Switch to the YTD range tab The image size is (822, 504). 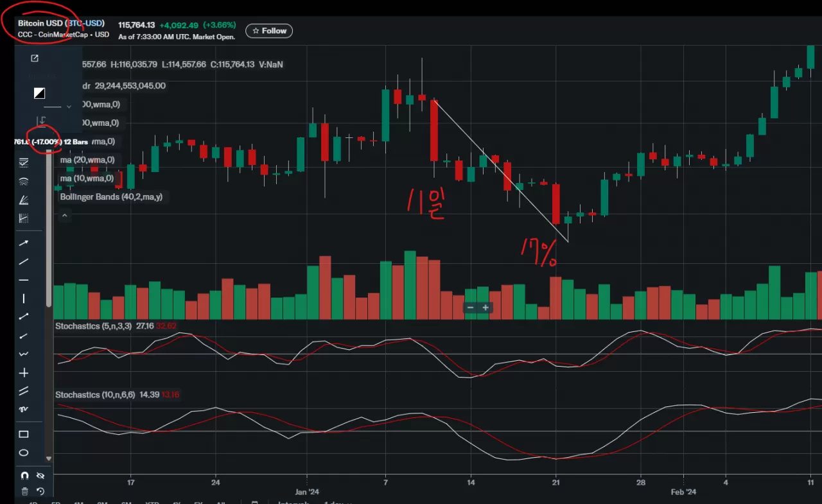click(151, 503)
